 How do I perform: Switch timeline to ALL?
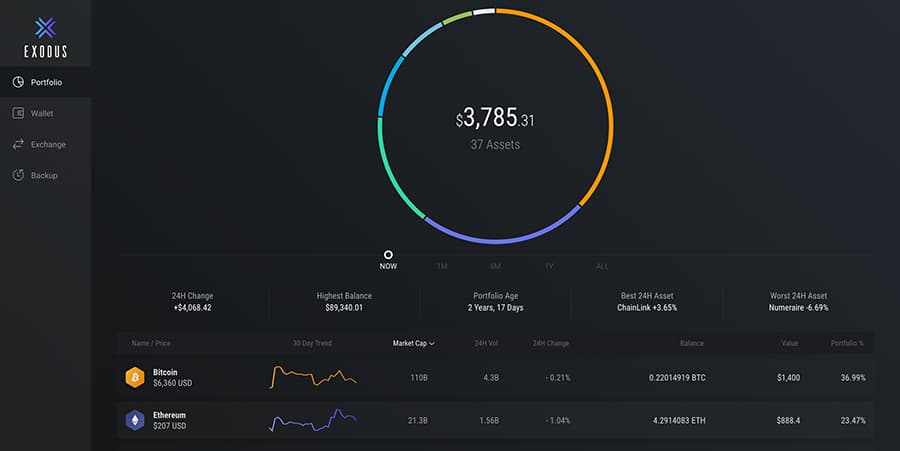tap(602, 266)
